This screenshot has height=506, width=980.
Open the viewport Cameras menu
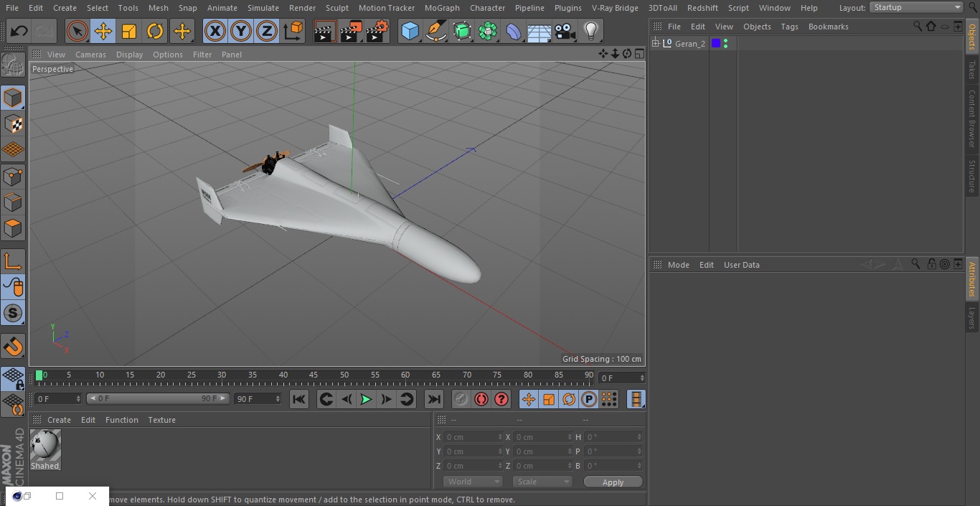(x=90, y=55)
